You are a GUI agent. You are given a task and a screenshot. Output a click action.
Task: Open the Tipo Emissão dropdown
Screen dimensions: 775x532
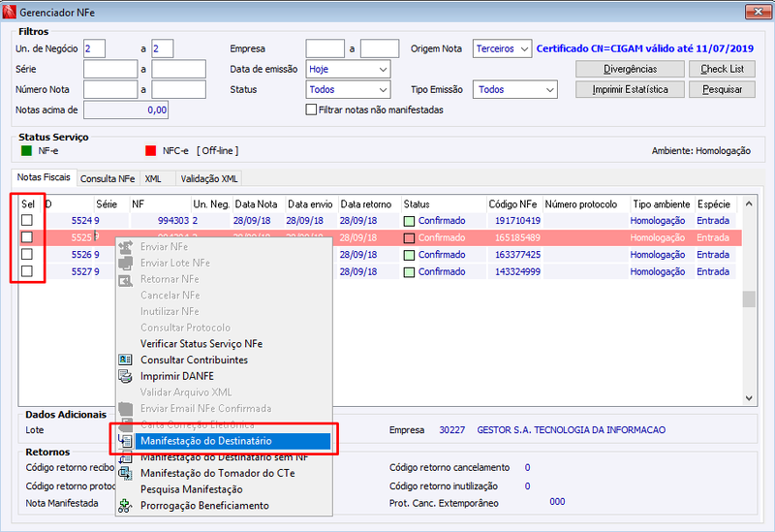coord(515,89)
